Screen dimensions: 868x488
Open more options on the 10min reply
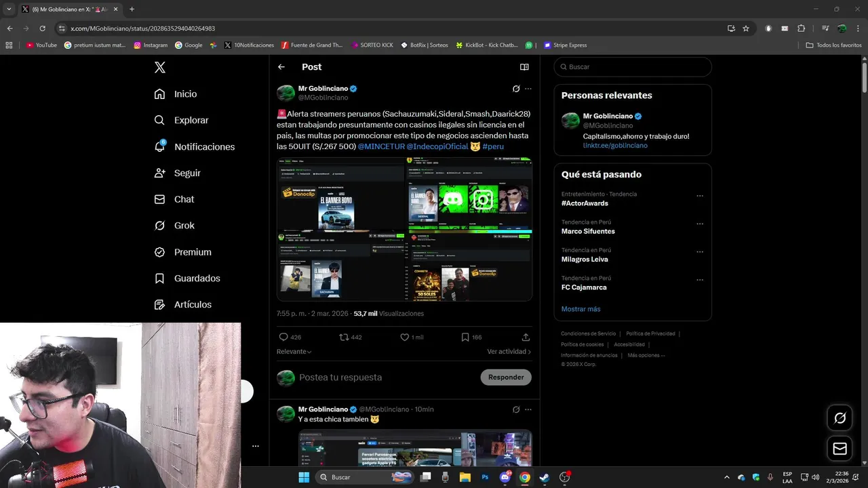click(x=528, y=409)
